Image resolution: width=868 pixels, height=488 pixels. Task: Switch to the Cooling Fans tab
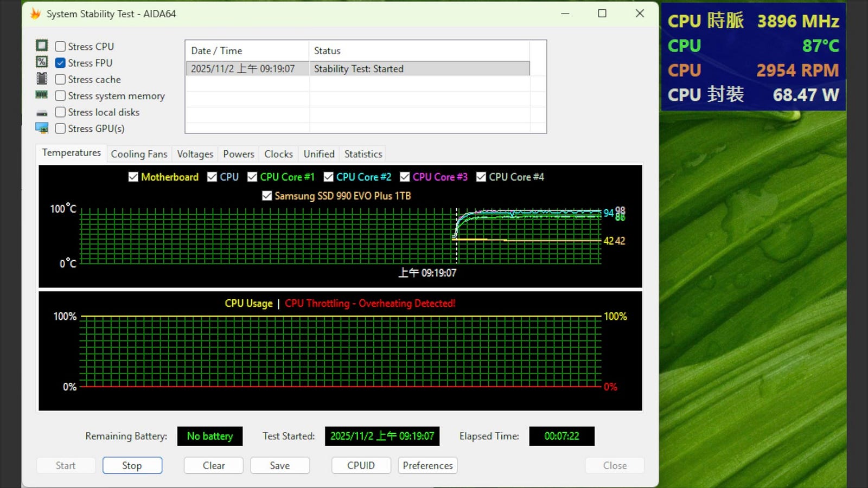[139, 154]
